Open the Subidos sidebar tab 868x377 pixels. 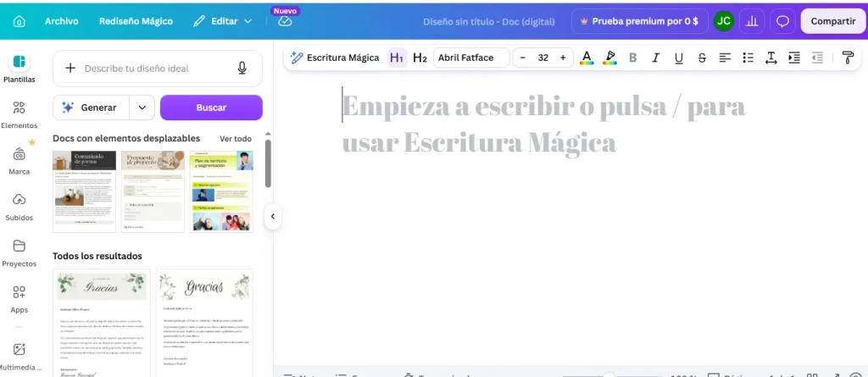[19, 207]
